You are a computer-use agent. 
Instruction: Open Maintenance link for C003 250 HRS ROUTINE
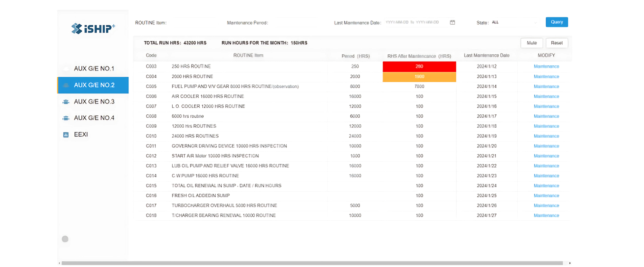546,66
